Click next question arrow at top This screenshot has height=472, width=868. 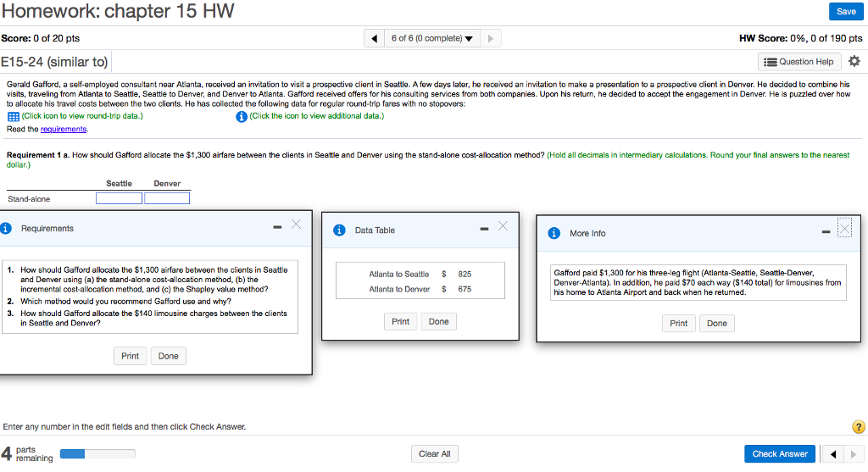click(x=491, y=38)
